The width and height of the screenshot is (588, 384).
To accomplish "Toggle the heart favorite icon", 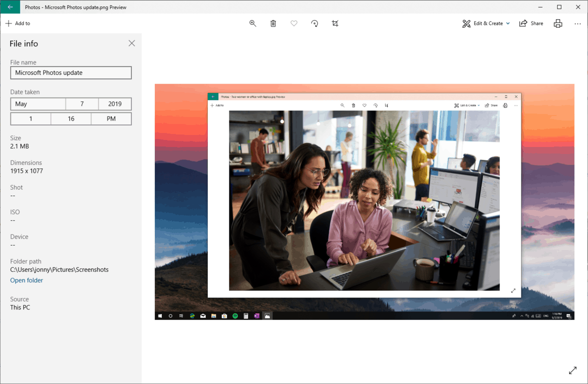I will (294, 23).
